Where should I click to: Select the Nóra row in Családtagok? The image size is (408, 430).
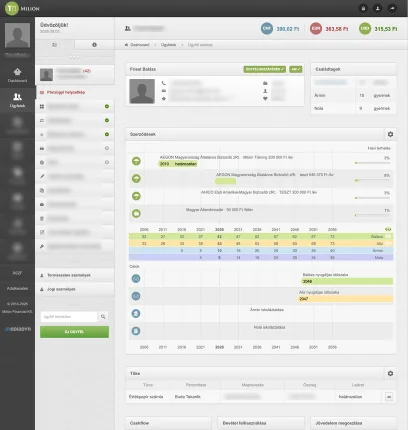click(353, 108)
